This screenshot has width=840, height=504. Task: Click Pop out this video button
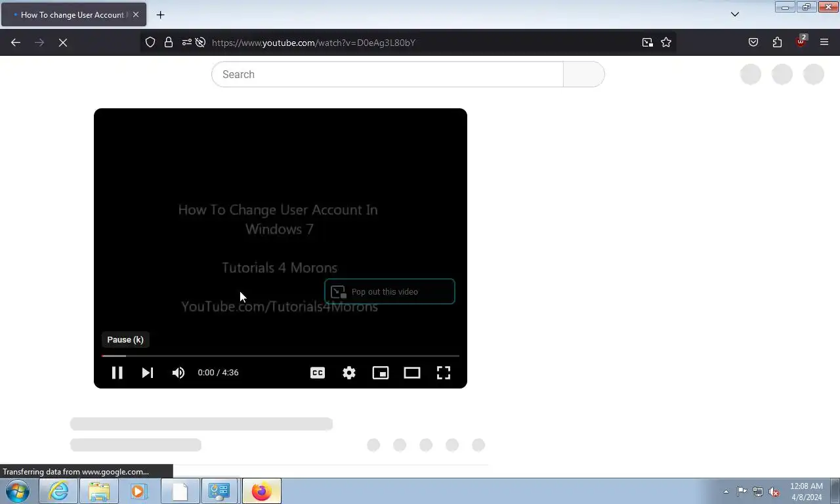coord(390,291)
